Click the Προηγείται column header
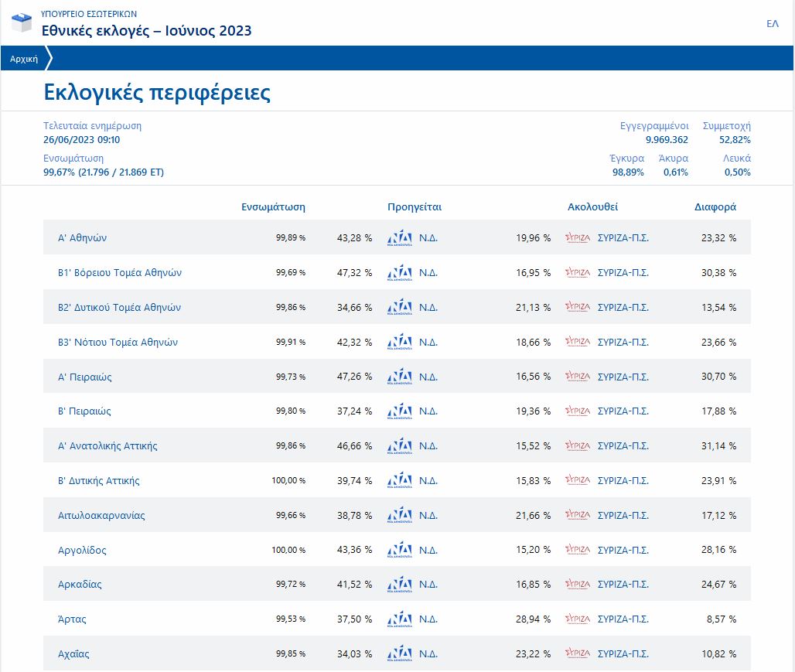The width and height of the screenshot is (795, 672). click(x=415, y=207)
